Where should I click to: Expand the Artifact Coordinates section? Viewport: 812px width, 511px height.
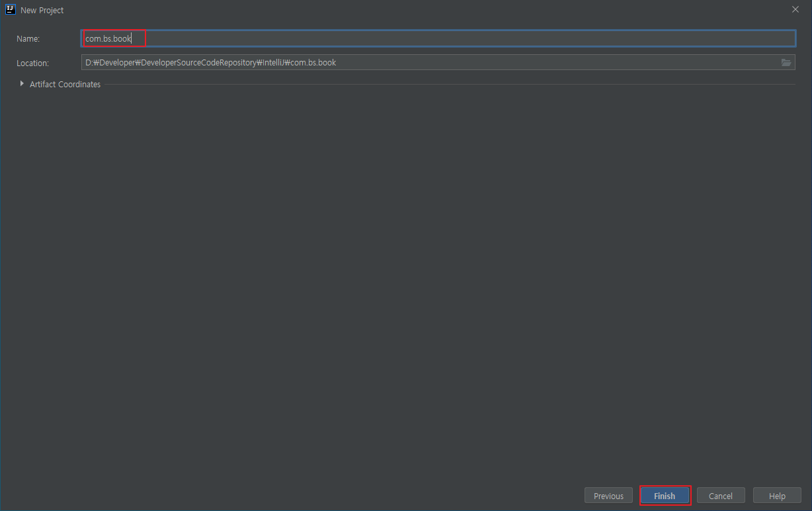click(22, 84)
